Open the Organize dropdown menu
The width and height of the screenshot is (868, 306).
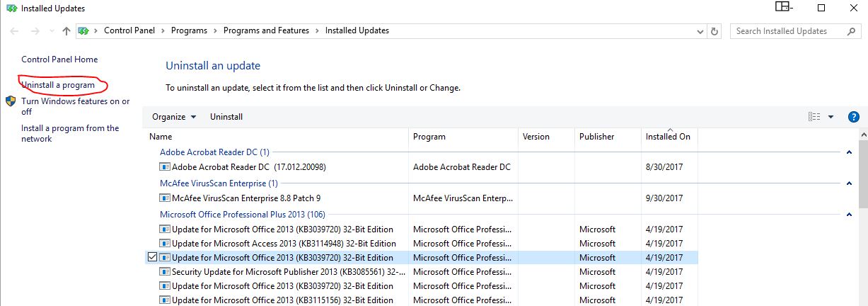(x=174, y=117)
